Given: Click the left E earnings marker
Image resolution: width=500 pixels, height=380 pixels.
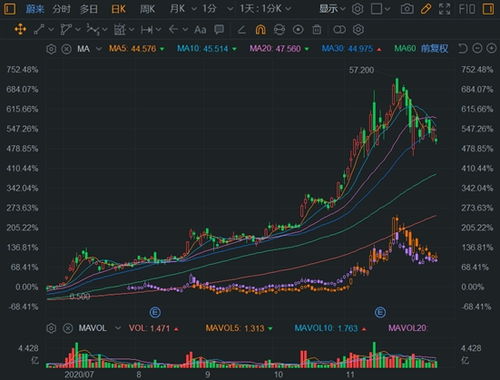Looking at the screenshot, I should coord(155,312).
